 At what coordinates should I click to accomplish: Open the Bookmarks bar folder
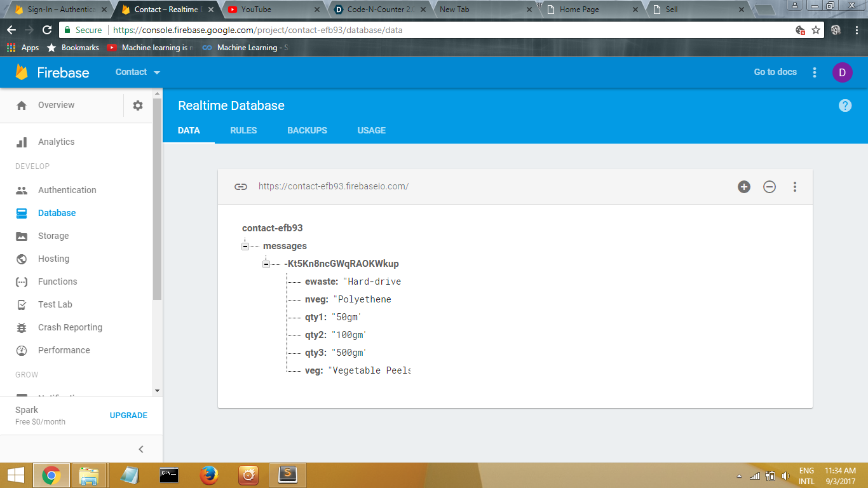73,48
